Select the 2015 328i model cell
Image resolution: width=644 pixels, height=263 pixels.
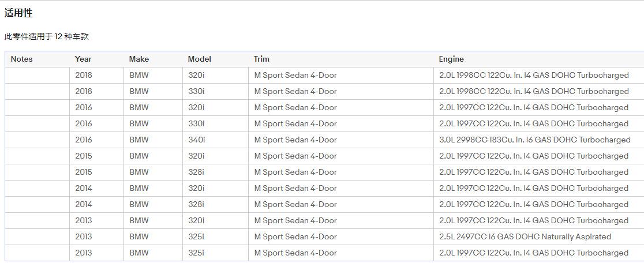tap(196, 172)
